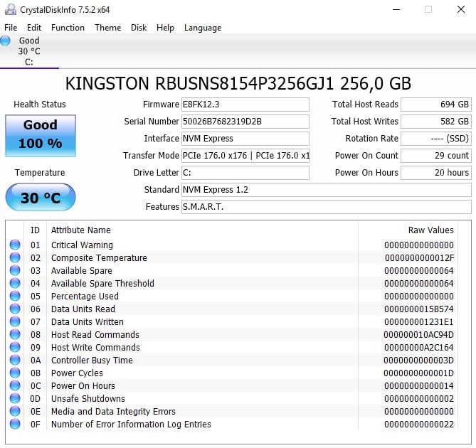Click raw value 00000015B574

tap(419, 309)
